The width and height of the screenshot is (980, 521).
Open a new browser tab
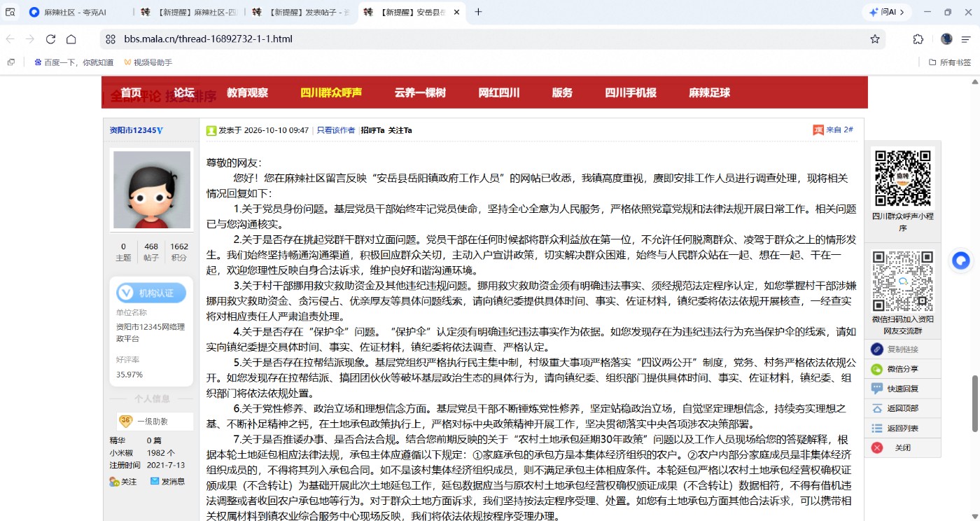478,12
